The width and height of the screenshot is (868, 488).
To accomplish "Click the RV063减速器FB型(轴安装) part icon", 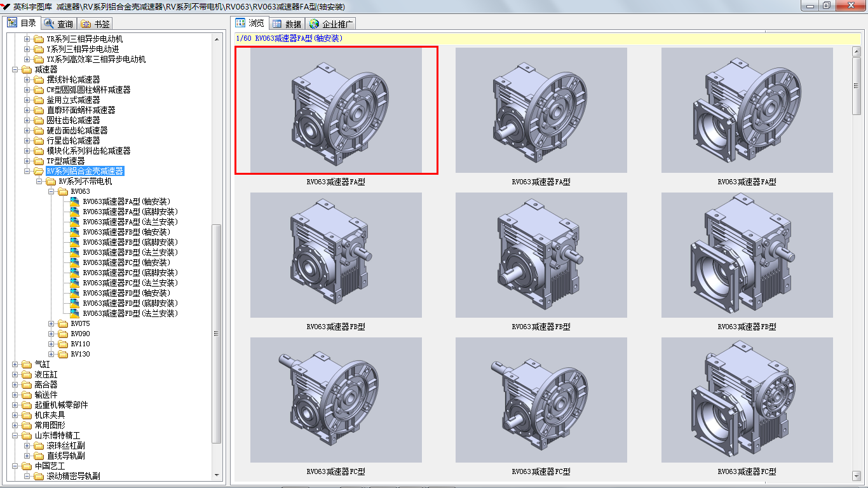I will 75,232.
